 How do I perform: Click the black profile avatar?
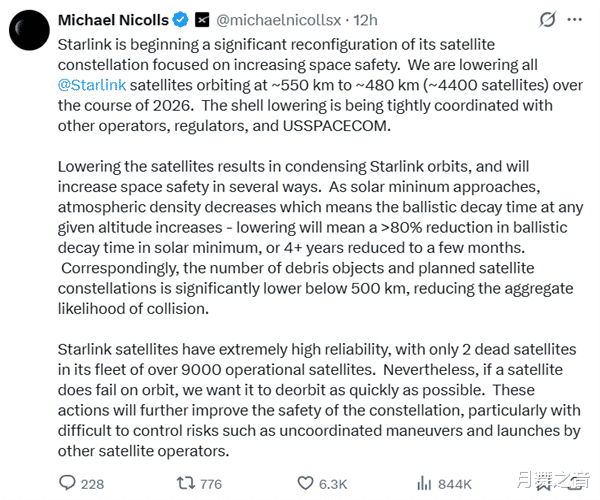tap(30, 30)
